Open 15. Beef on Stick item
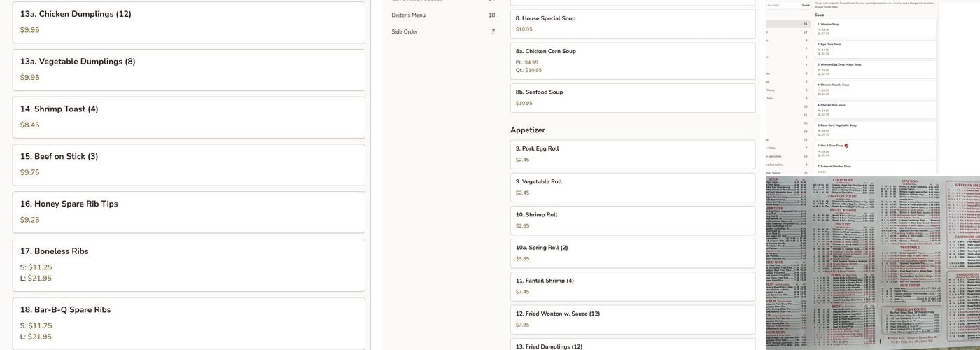The width and height of the screenshot is (980, 350). pyautogui.click(x=188, y=165)
